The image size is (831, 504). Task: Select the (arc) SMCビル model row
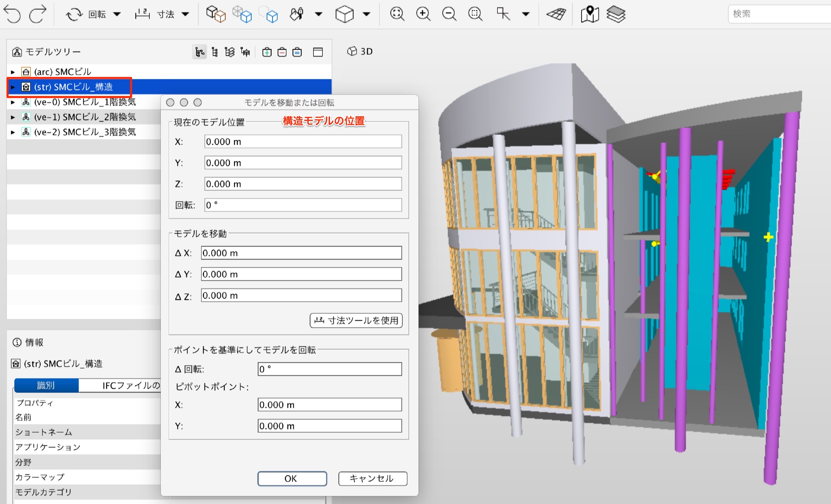pyautogui.click(x=169, y=72)
